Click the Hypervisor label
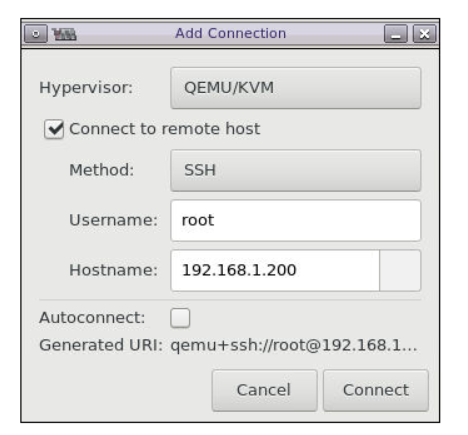The width and height of the screenshot is (468, 435). tap(86, 88)
